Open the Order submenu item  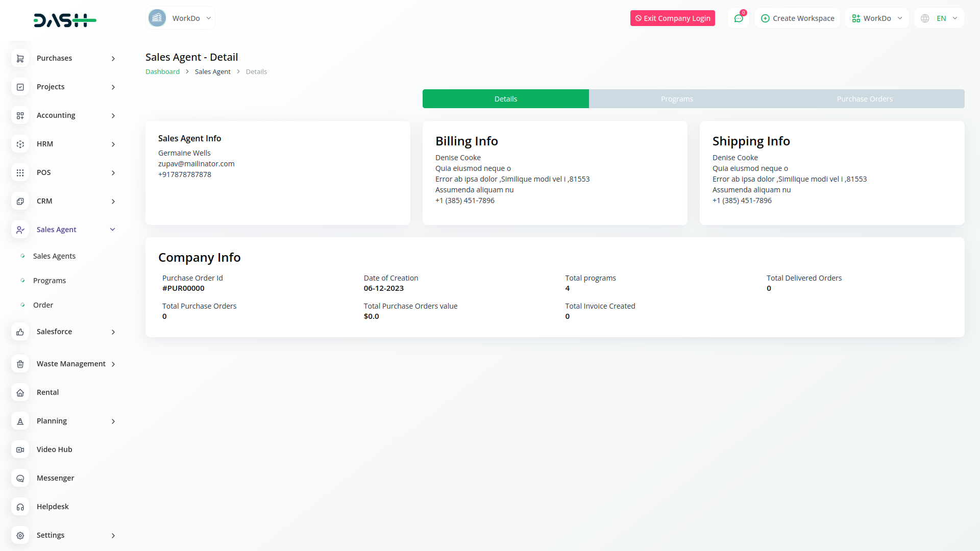point(43,305)
